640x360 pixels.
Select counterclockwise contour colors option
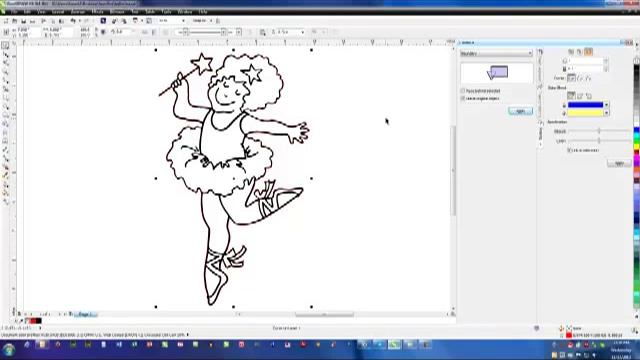[588, 96]
